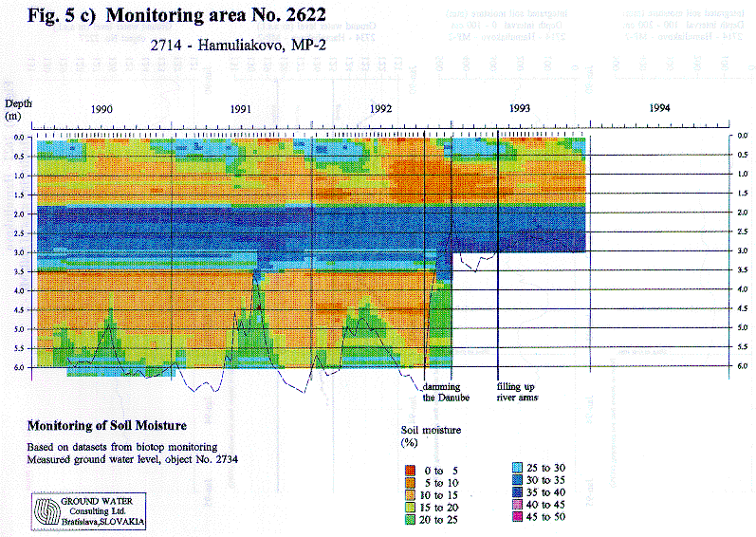The width and height of the screenshot is (756, 537).
Task: Select the 10 to 15 legend color swatch
Action: point(410,495)
